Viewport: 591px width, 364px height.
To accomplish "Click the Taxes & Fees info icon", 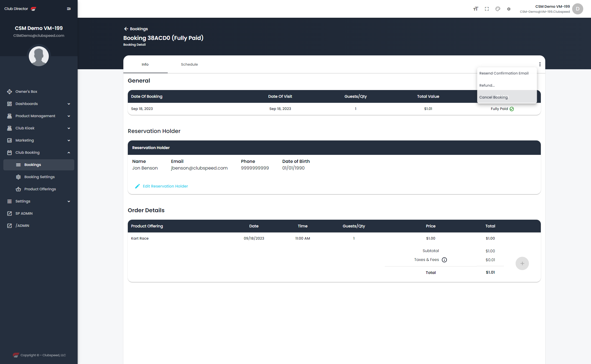I will tap(444, 260).
